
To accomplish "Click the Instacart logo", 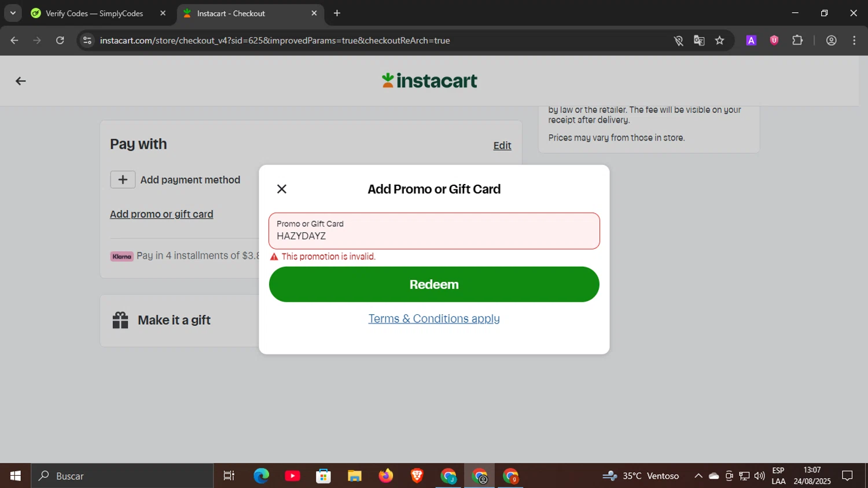I will point(429,80).
